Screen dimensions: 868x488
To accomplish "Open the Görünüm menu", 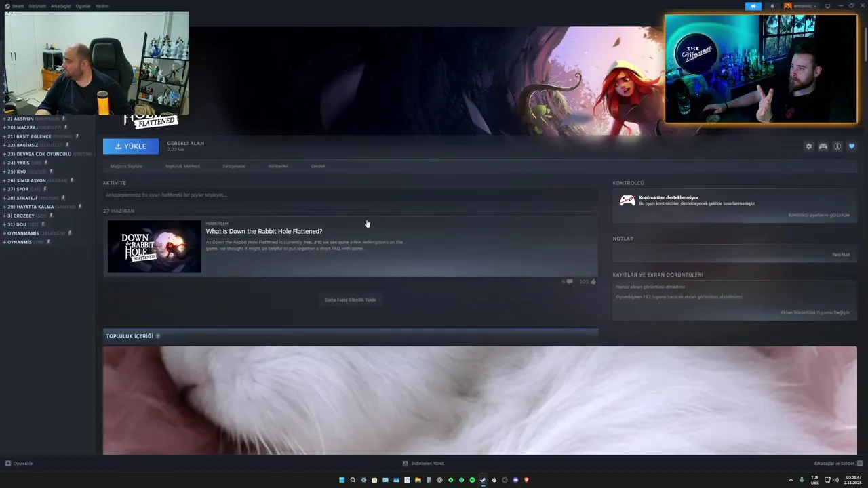I will click(x=37, y=6).
